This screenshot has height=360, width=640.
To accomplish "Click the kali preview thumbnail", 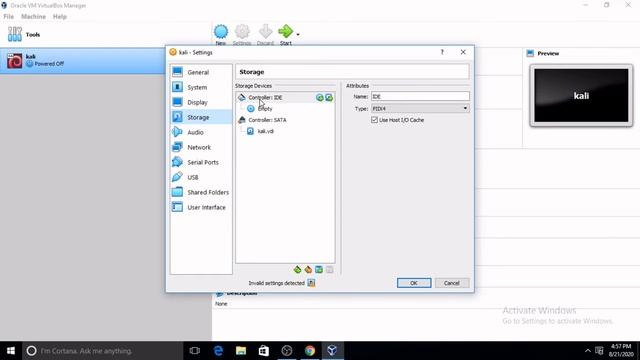I will [581, 96].
